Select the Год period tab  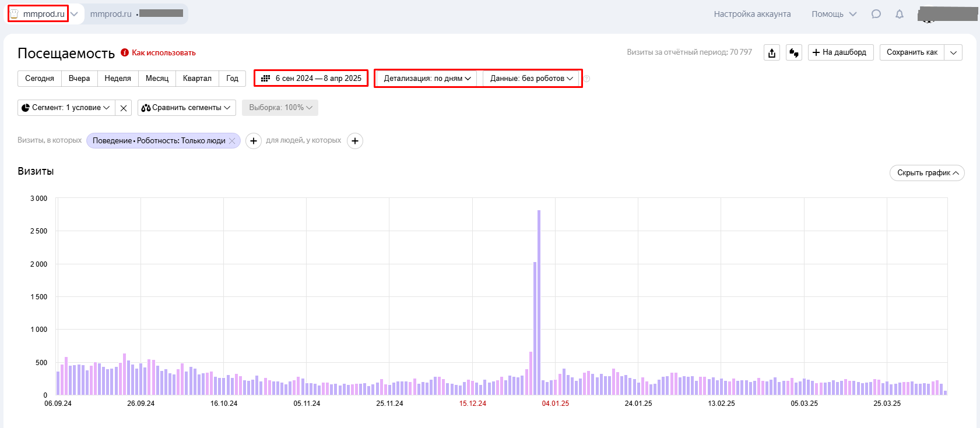(232, 78)
